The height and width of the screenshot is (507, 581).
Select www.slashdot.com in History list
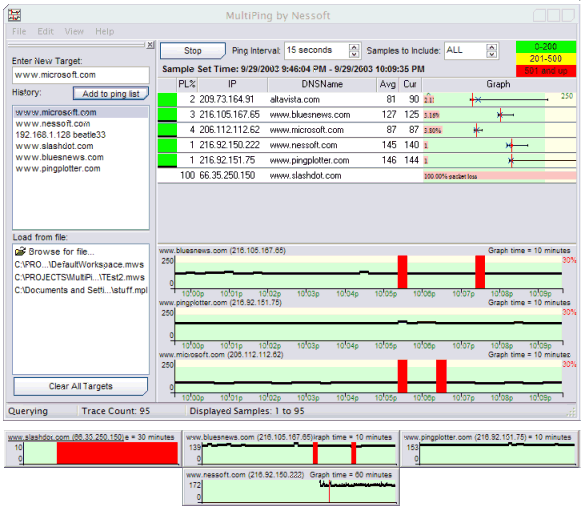tap(54, 146)
